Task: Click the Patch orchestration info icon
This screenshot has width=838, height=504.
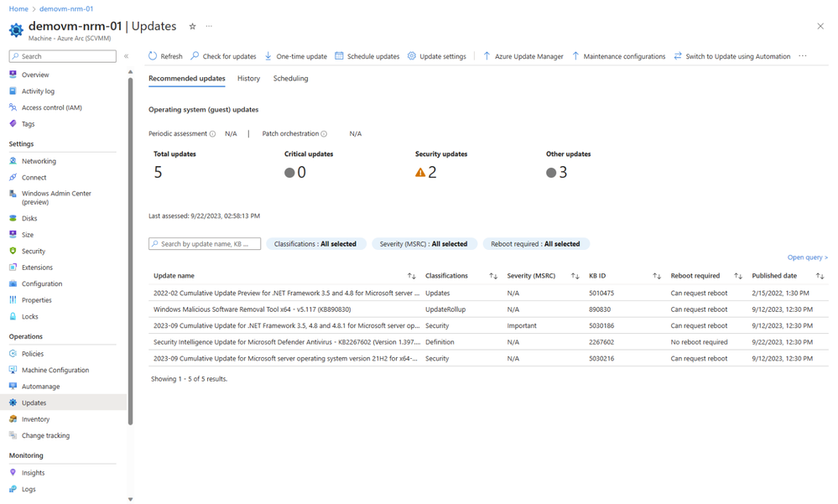Action: [x=324, y=134]
